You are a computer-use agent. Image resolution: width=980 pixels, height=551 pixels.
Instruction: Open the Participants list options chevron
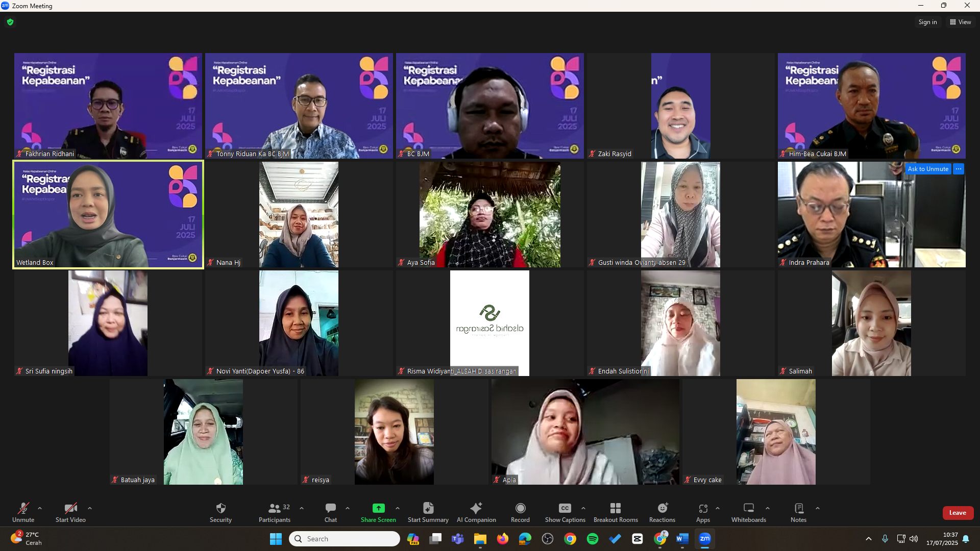point(302,508)
